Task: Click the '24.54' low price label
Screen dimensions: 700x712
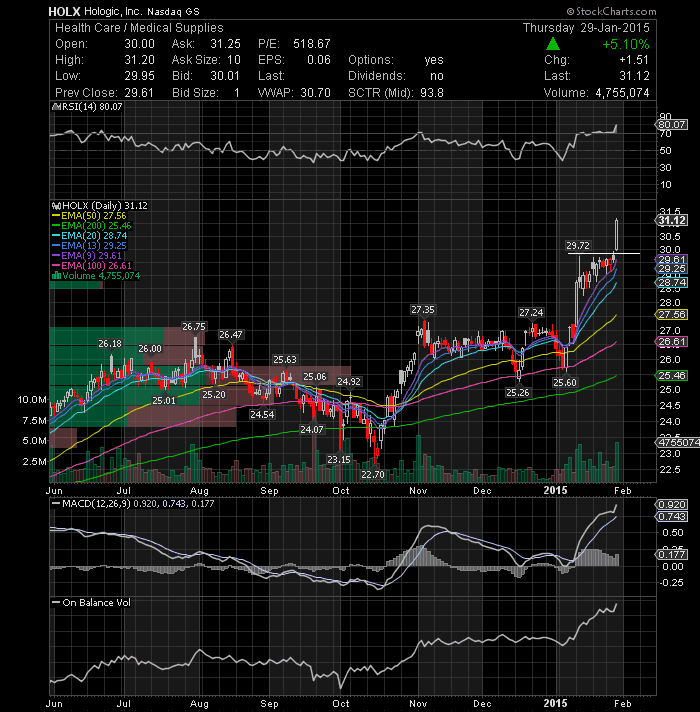Action: [x=262, y=414]
